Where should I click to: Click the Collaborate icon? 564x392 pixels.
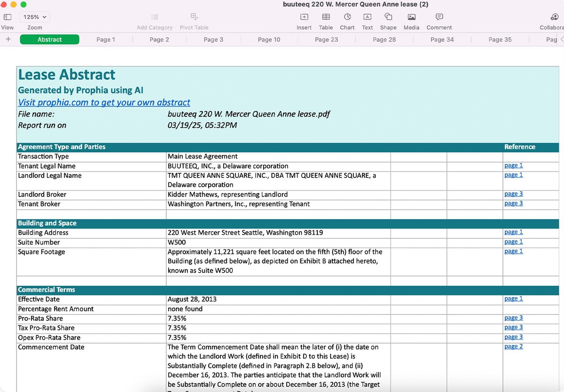coord(554,17)
